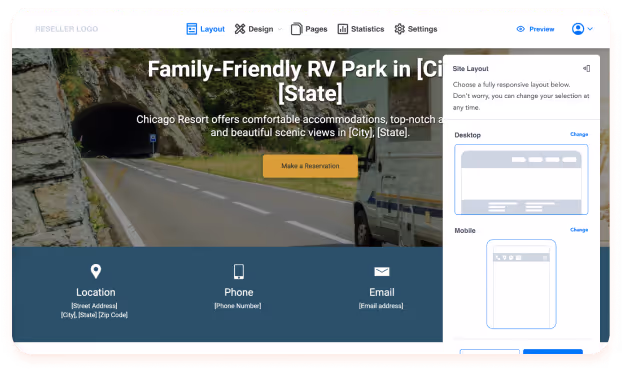Open the Layout tab
622x372 pixels.
(x=205, y=29)
